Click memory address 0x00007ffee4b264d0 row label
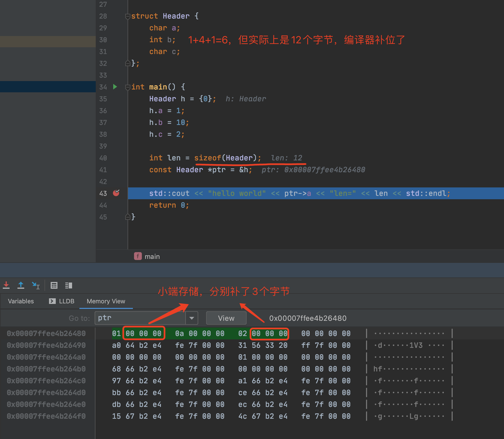This screenshot has width=504, height=439. coord(46,393)
